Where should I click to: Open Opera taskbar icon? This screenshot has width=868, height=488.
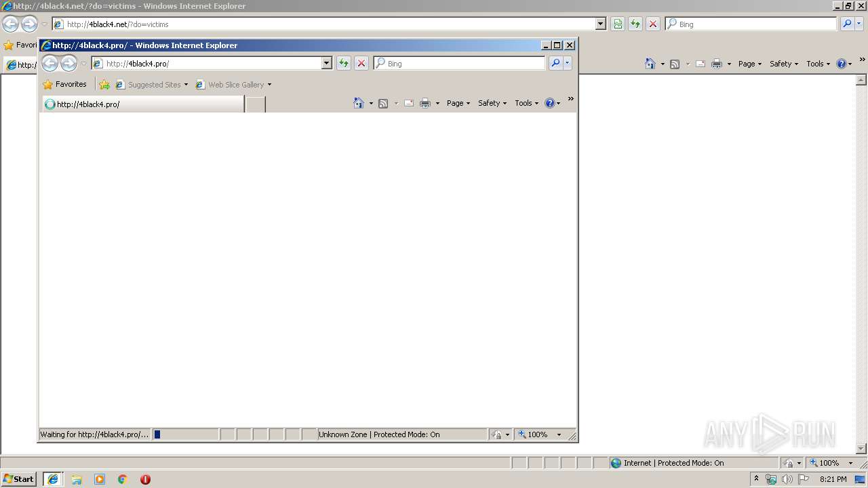[x=145, y=479]
